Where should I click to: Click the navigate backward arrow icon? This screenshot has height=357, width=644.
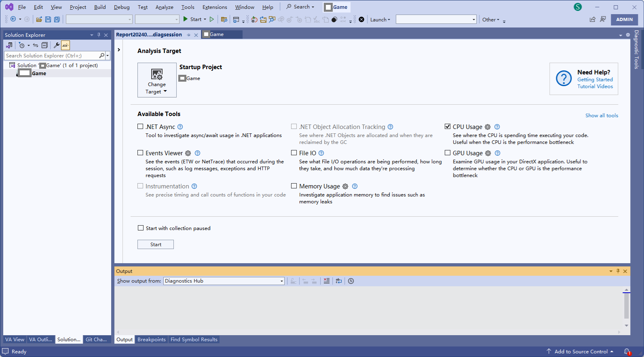pyautogui.click(x=13, y=19)
